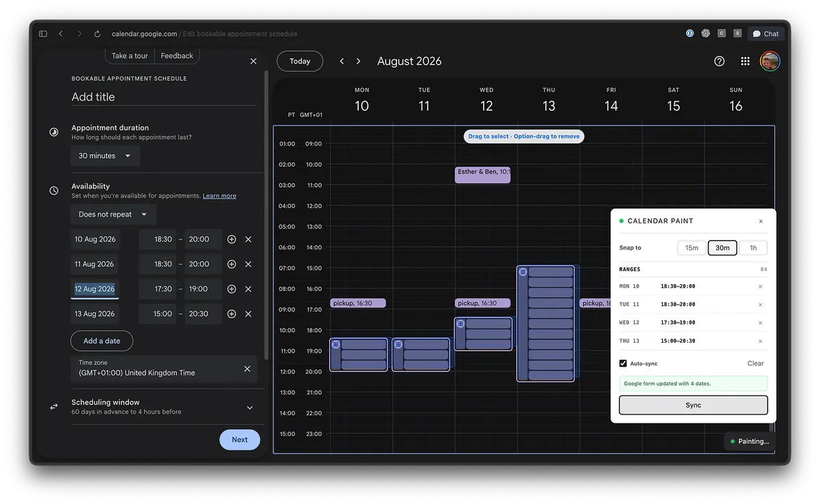Close the bookable appointment schedule panel
Viewport: 820px width, 504px height.
254,61
